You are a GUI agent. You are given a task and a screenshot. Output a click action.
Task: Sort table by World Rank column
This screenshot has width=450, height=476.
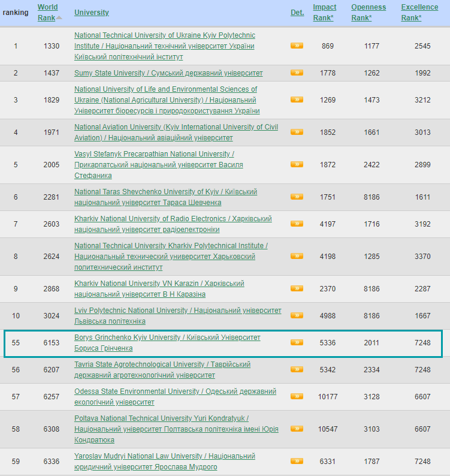(x=47, y=13)
